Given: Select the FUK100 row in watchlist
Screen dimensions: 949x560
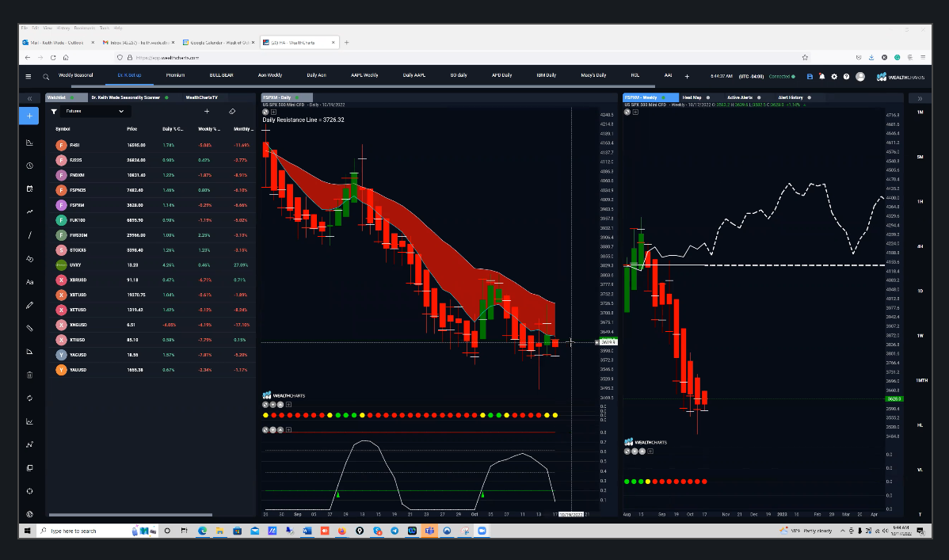Looking at the screenshot, I should (151, 220).
